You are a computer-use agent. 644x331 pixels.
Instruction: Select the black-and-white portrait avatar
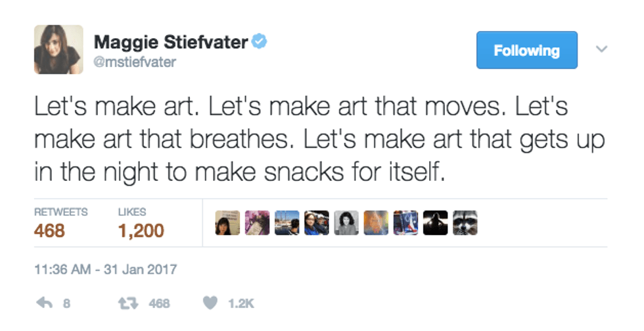point(346,223)
